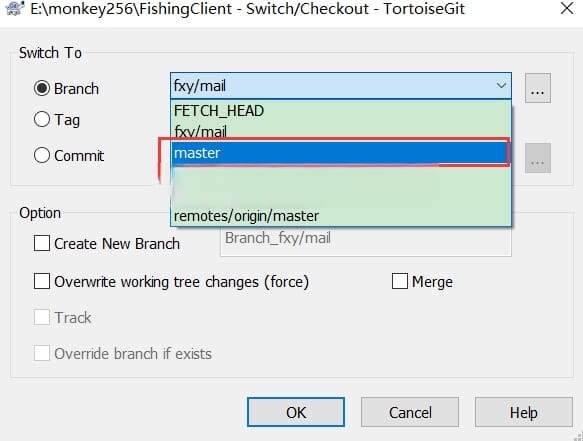Choose FETCH_HEAD from the list
This screenshot has width=583, height=441.
[341, 111]
